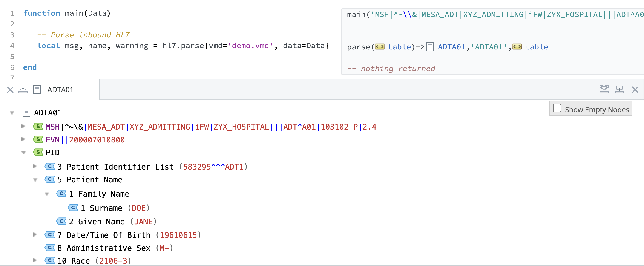Click the document icon before ADTA01 in annotation

coord(430,47)
